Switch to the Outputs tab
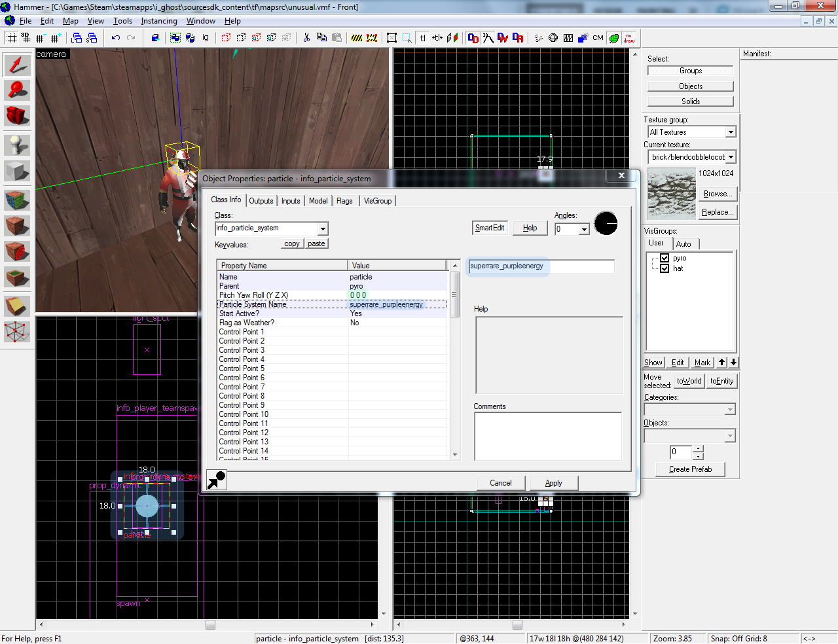 tap(261, 201)
